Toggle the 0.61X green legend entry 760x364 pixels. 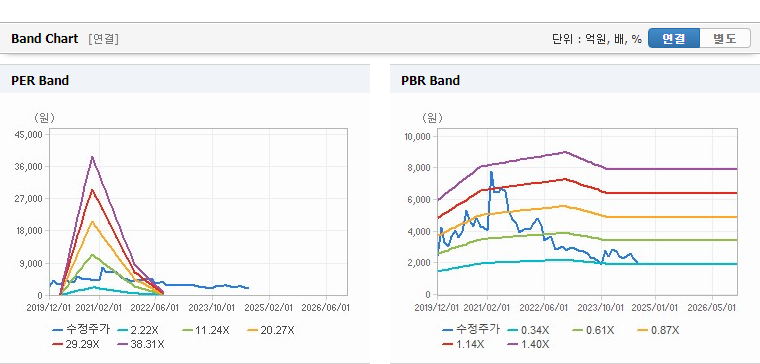pos(593,330)
